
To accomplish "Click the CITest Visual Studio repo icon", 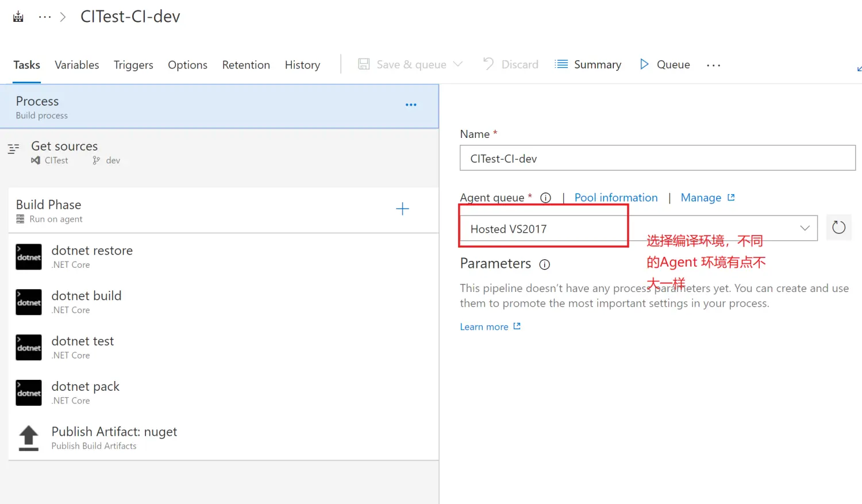I will click(36, 160).
